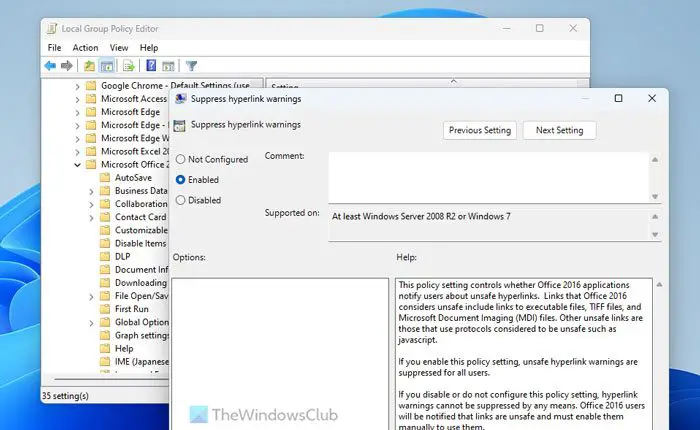This screenshot has width=700, height=430.
Task: Open the Help question-mark toolbar icon
Action: (x=151, y=66)
